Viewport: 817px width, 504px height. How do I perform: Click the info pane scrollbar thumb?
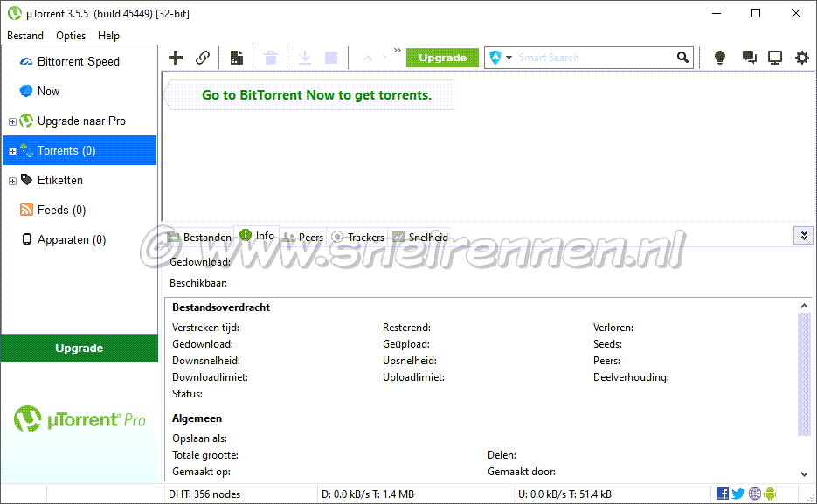(x=804, y=375)
